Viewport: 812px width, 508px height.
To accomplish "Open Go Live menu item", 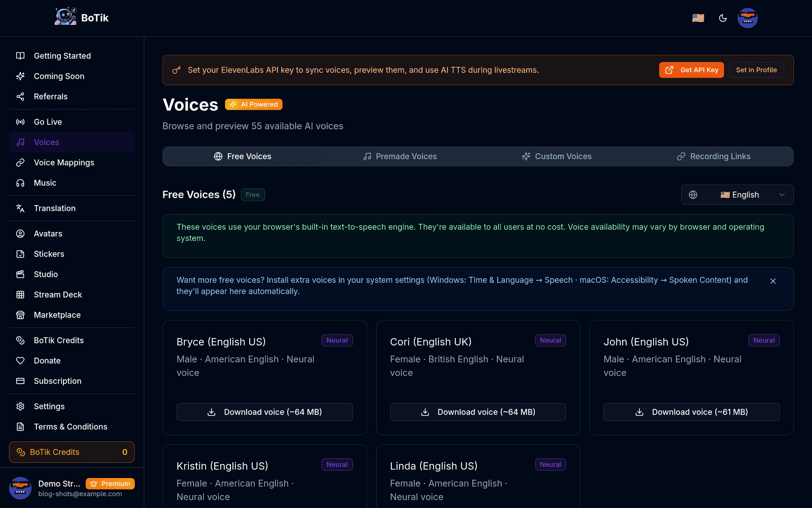I will [72, 122].
